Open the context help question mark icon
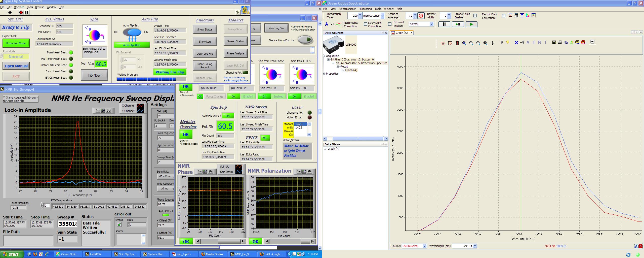644x258 pixels. pyautogui.click(x=237, y=12)
